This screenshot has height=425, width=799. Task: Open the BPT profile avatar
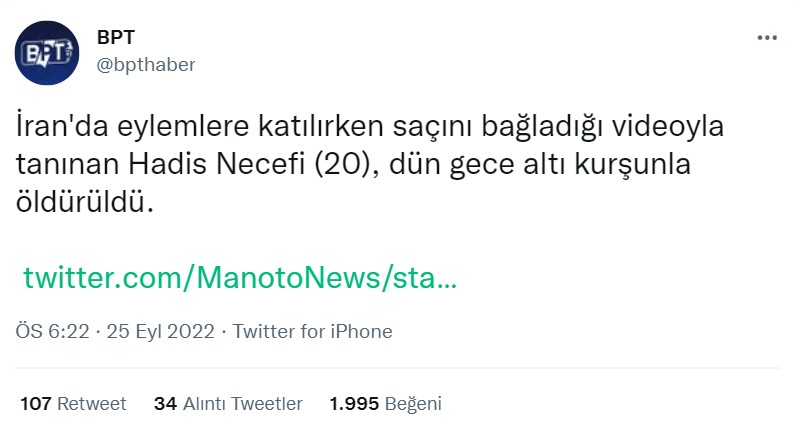47,52
